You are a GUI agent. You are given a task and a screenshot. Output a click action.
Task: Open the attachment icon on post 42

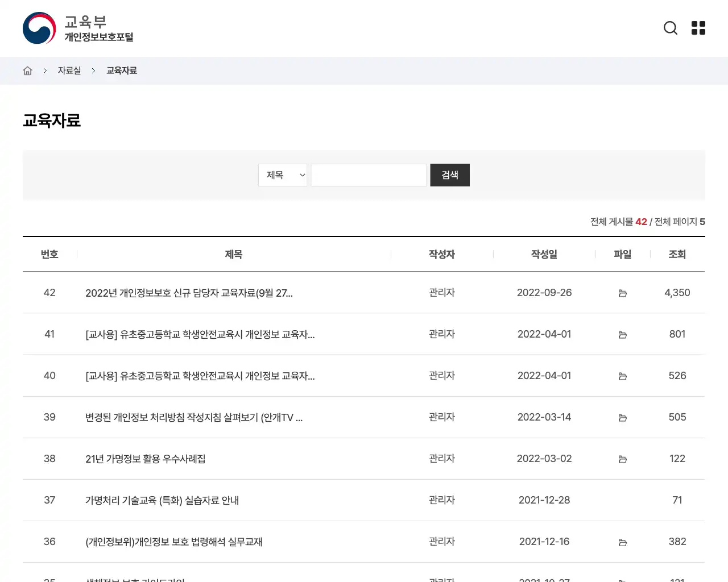click(622, 293)
